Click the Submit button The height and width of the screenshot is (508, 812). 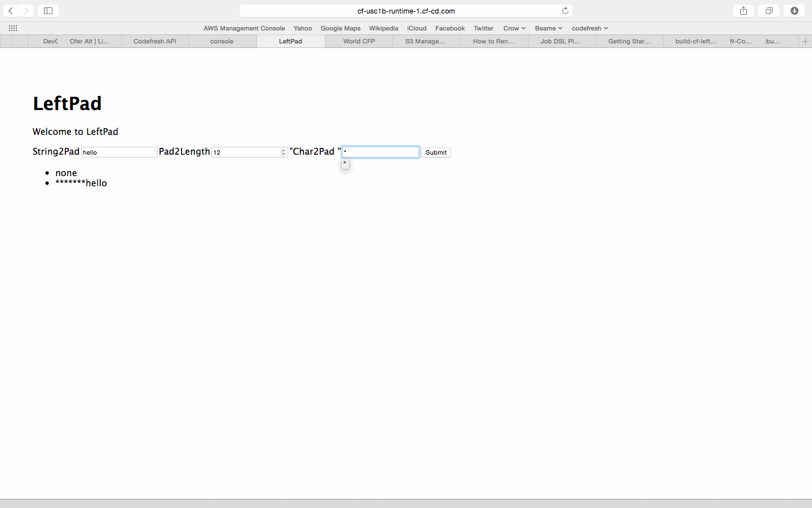point(436,152)
